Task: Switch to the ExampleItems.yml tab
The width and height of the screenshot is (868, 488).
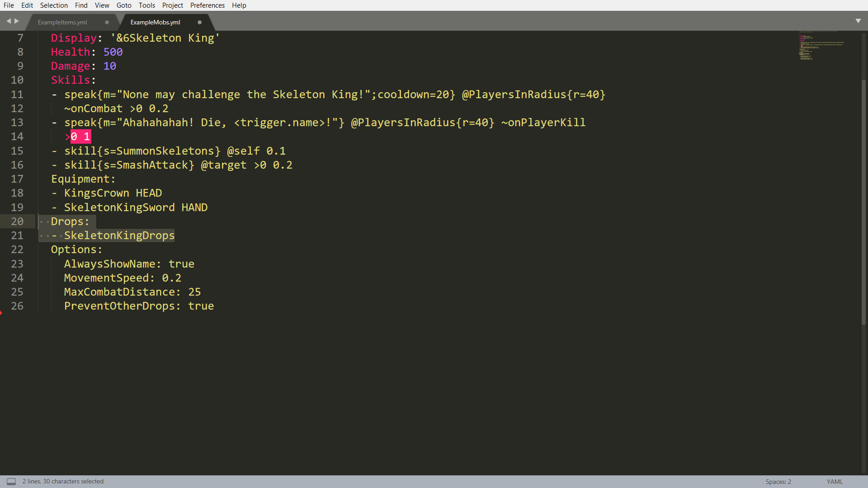Action: tap(62, 22)
